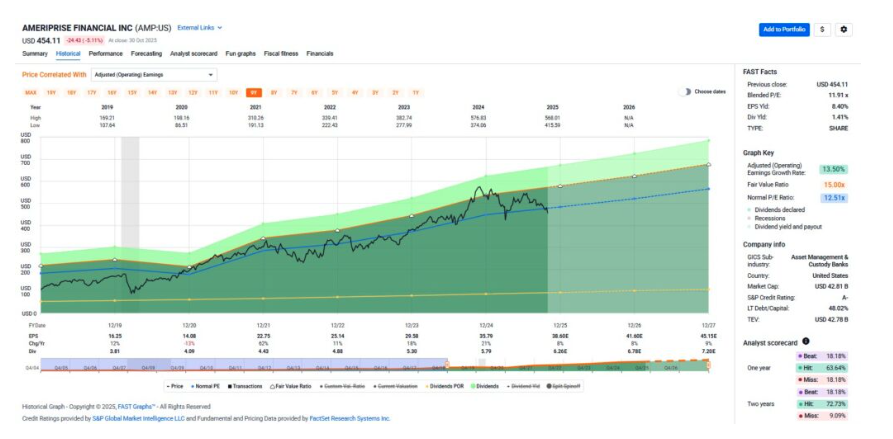This screenshot has width=893, height=439.
Task: Click the 12.51x Normal P/E Ratio badge
Action: [834, 198]
